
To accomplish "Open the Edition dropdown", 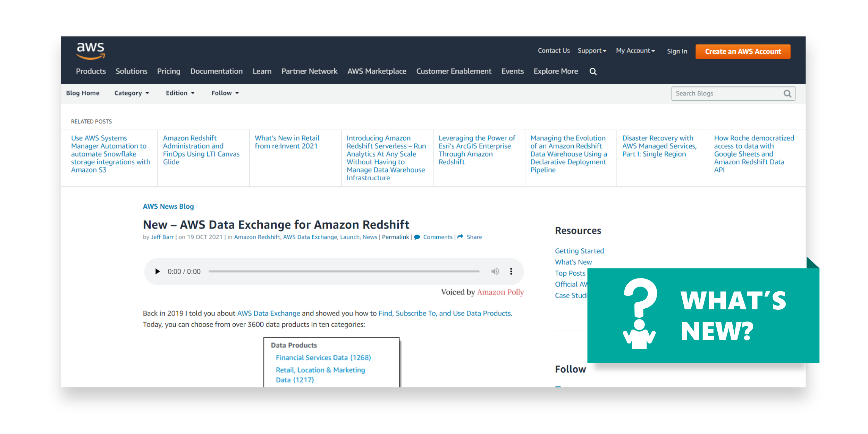I will pyautogui.click(x=180, y=93).
